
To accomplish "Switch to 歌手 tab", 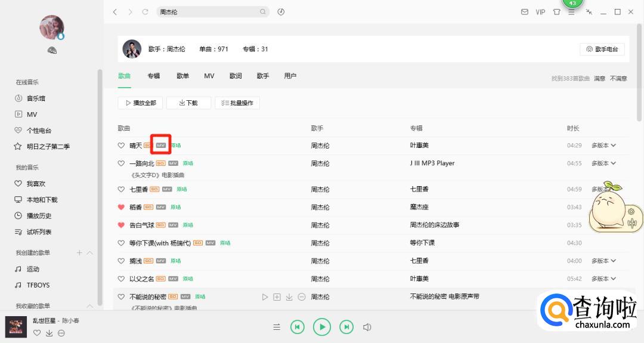I will tap(263, 76).
